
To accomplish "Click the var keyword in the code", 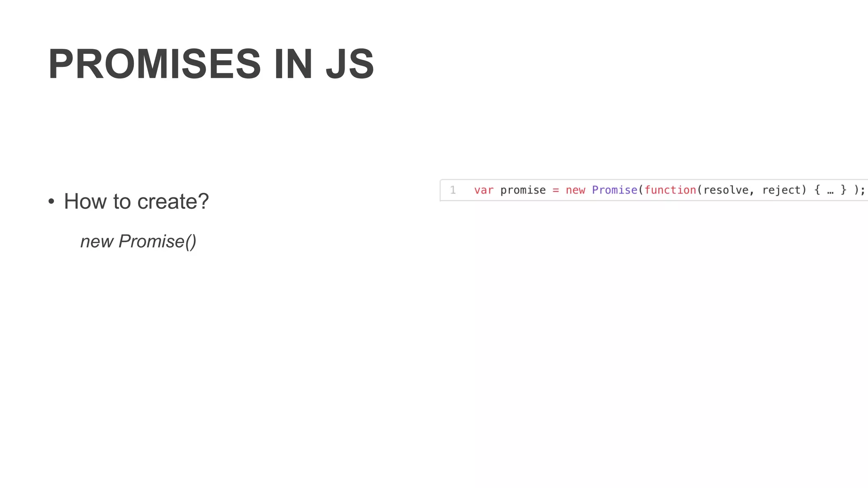I will (x=484, y=190).
